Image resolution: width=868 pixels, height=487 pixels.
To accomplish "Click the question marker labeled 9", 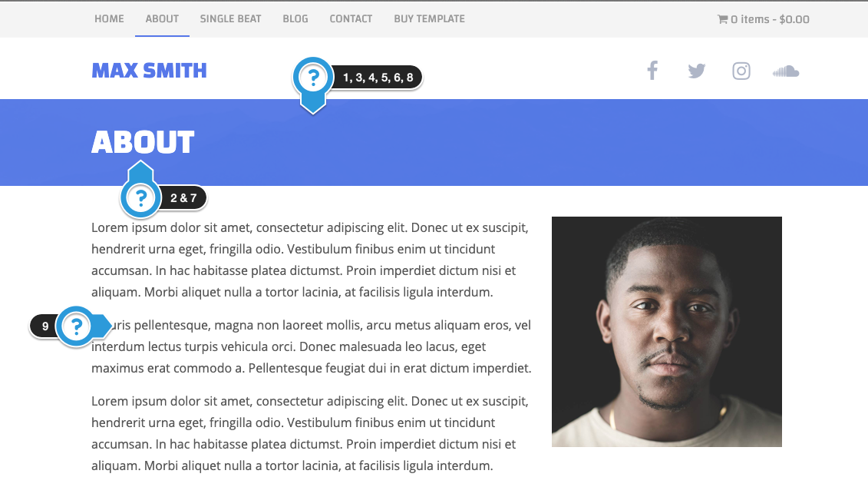I will tap(77, 326).
